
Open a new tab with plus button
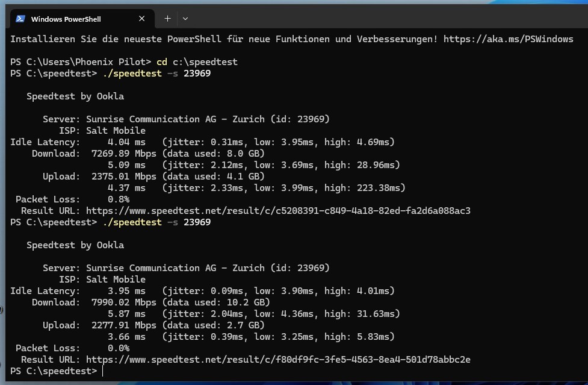(x=167, y=19)
